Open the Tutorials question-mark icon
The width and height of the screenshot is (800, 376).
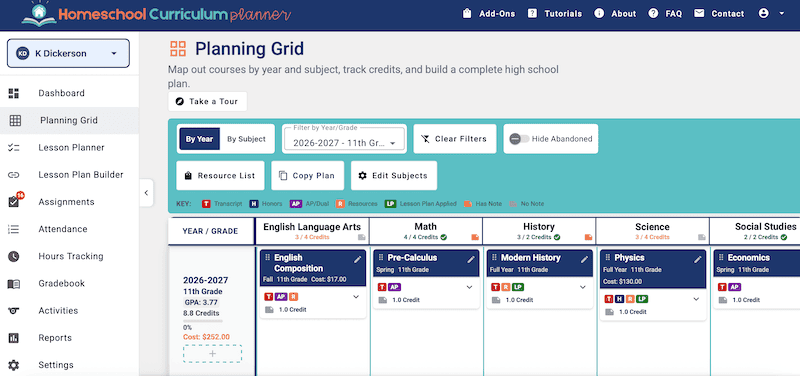532,14
